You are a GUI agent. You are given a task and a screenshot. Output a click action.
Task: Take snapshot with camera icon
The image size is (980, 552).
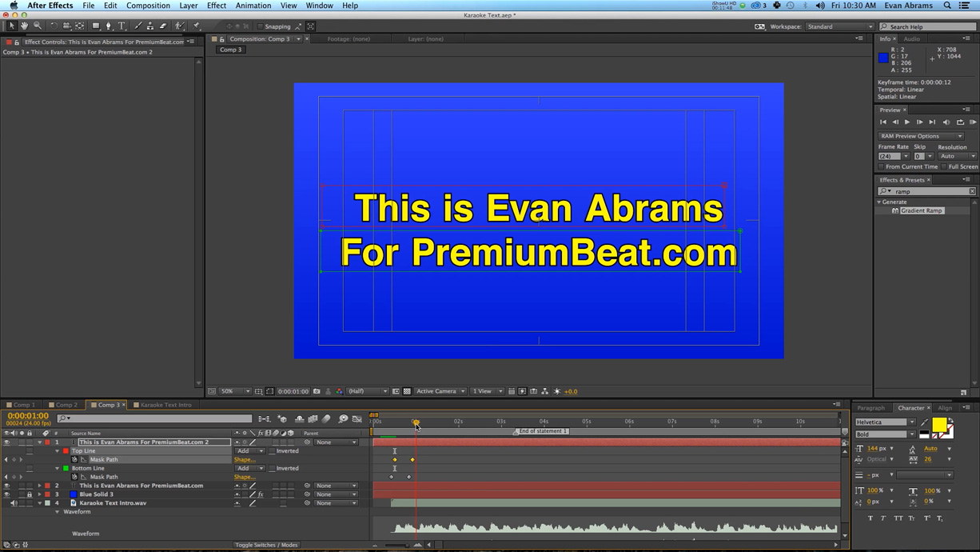pyautogui.click(x=317, y=391)
